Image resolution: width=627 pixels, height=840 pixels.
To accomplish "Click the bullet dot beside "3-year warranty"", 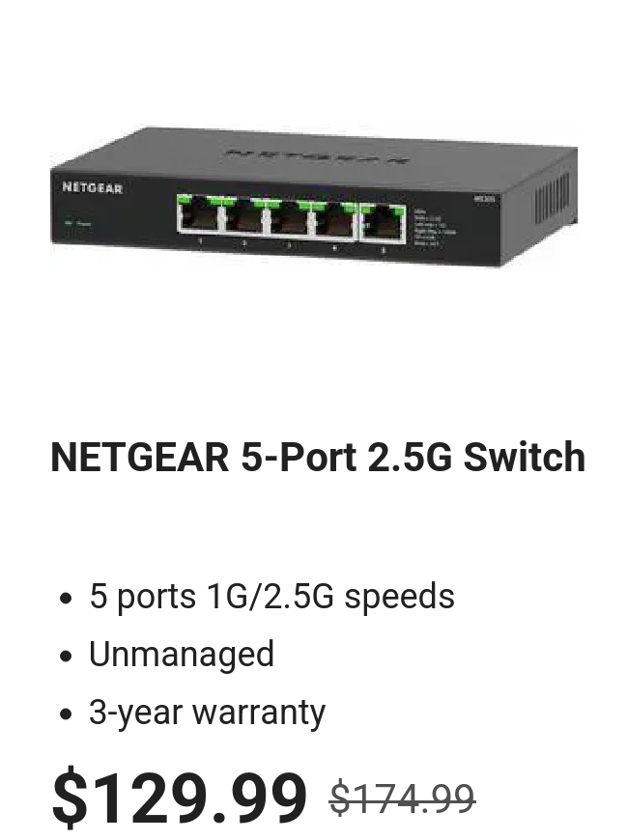I will tap(66, 714).
